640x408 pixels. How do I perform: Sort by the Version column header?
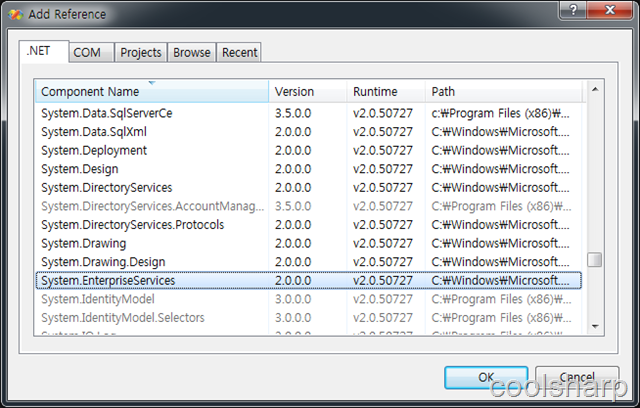click(x=308, y=91)
